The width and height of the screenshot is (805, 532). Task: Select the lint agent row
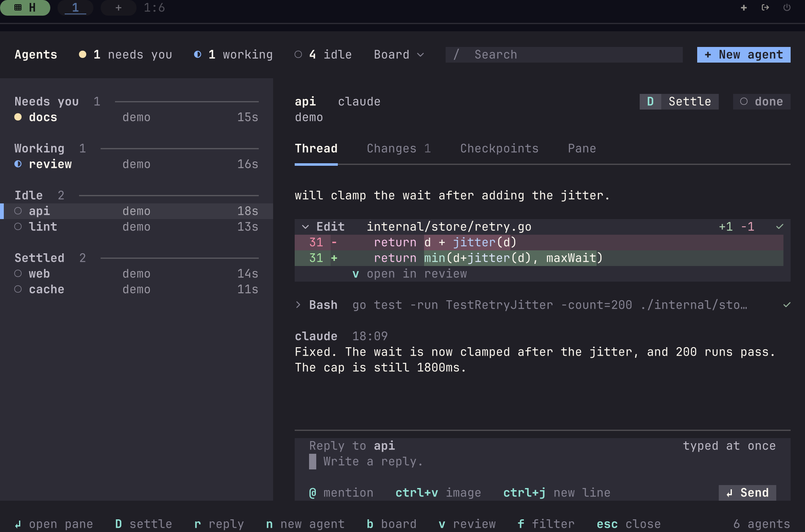(136, 227)
